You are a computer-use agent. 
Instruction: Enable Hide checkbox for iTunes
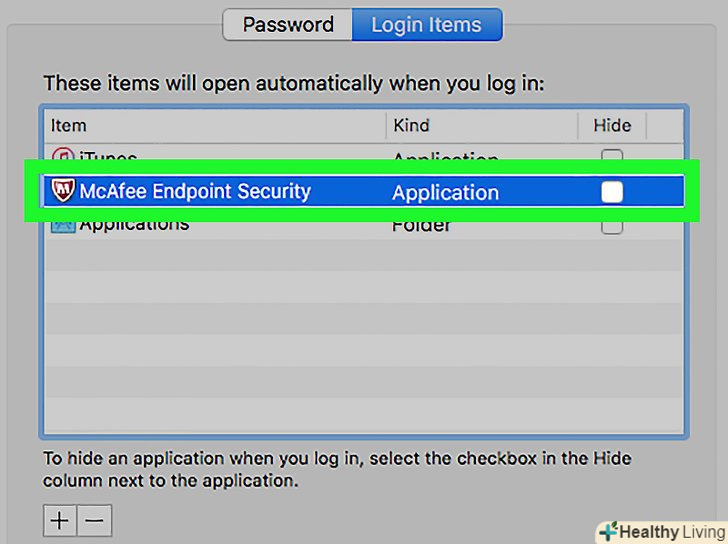(611, 157)
